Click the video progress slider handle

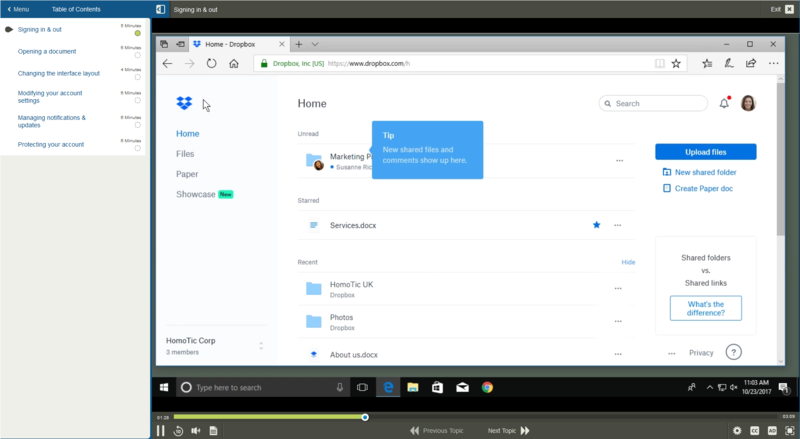click(365, 418)
